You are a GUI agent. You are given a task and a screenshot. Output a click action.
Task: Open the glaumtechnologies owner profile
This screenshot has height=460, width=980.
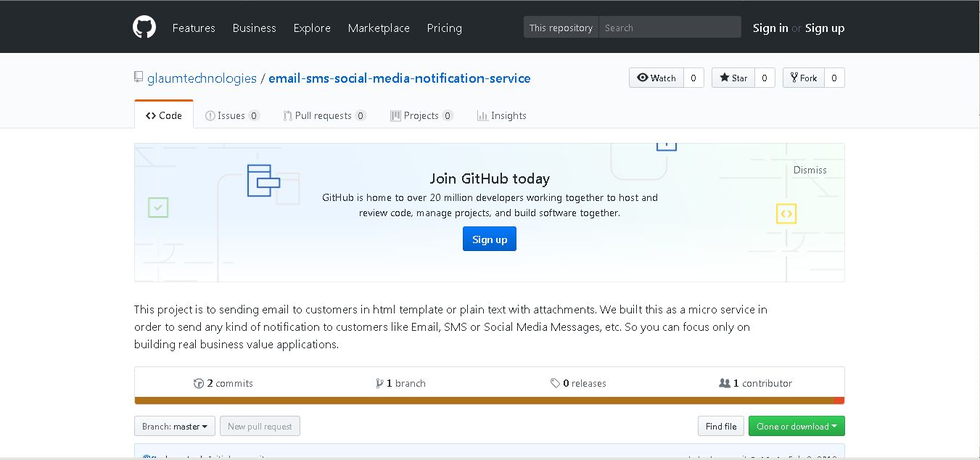point(202,78)
